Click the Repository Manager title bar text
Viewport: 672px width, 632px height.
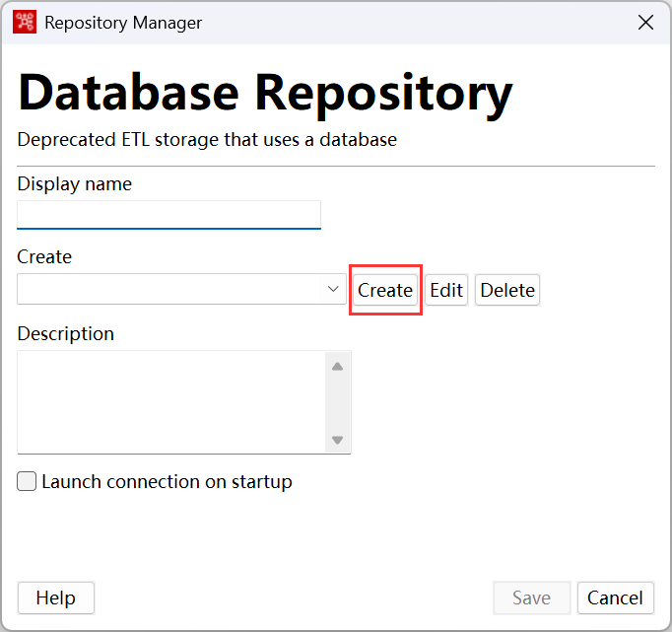coord(123,23)
